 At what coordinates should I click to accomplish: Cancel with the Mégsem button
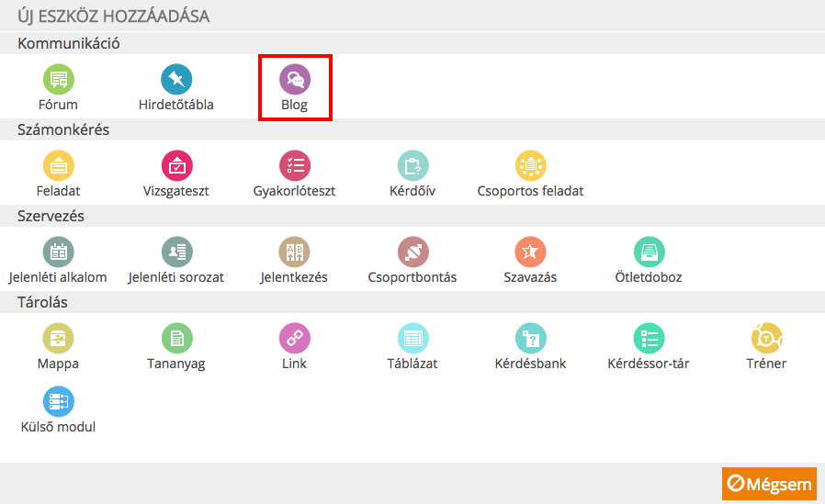(769, 484)
